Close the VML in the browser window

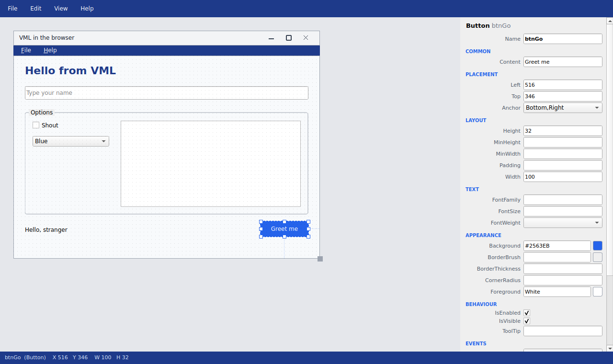306,38
